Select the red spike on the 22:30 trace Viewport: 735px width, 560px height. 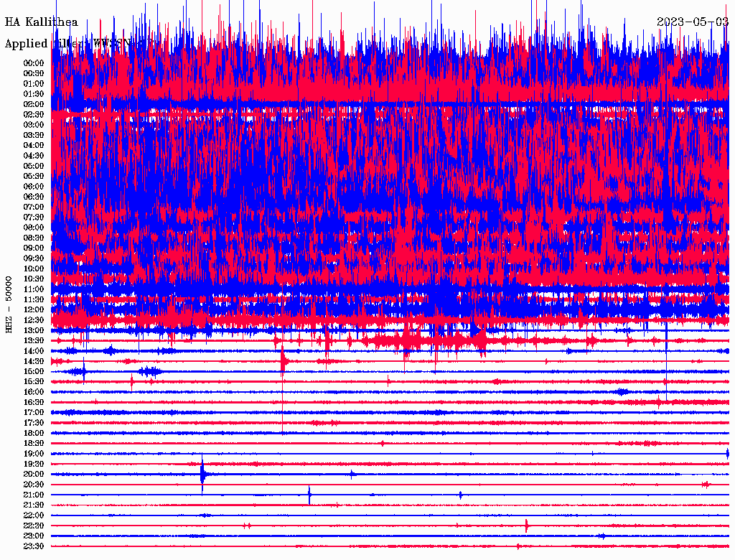(526, 526)
